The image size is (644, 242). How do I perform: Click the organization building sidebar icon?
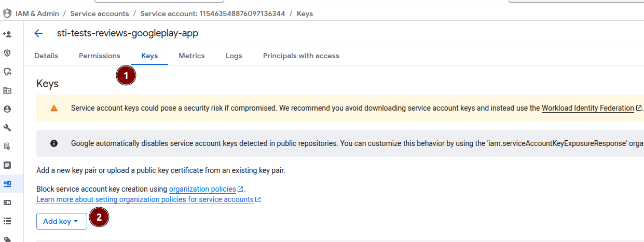pyautogui.click(x=7, y=90)
